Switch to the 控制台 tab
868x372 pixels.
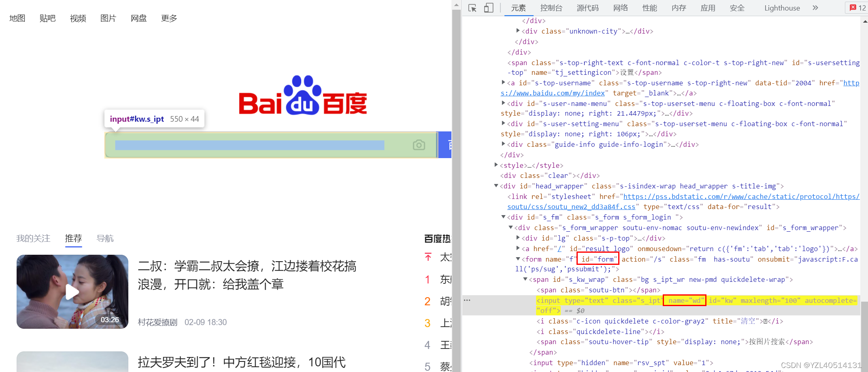coord(551,8)
